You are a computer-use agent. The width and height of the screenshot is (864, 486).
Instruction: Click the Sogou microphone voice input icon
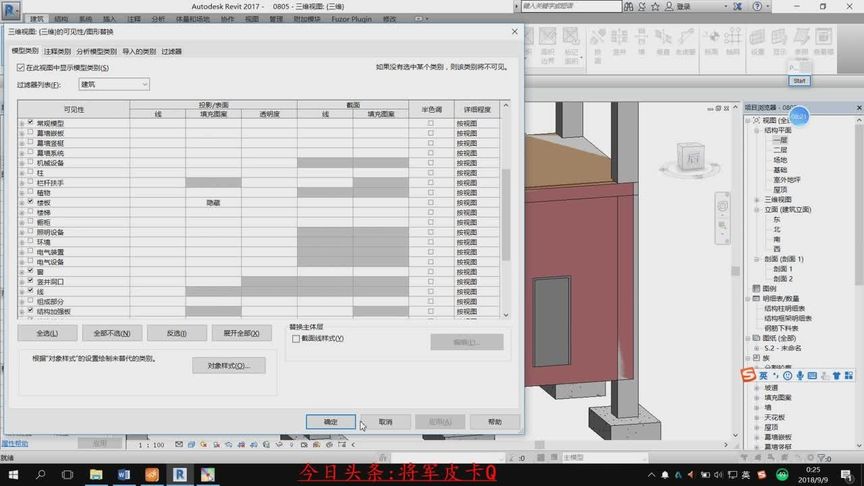[800, 375]
